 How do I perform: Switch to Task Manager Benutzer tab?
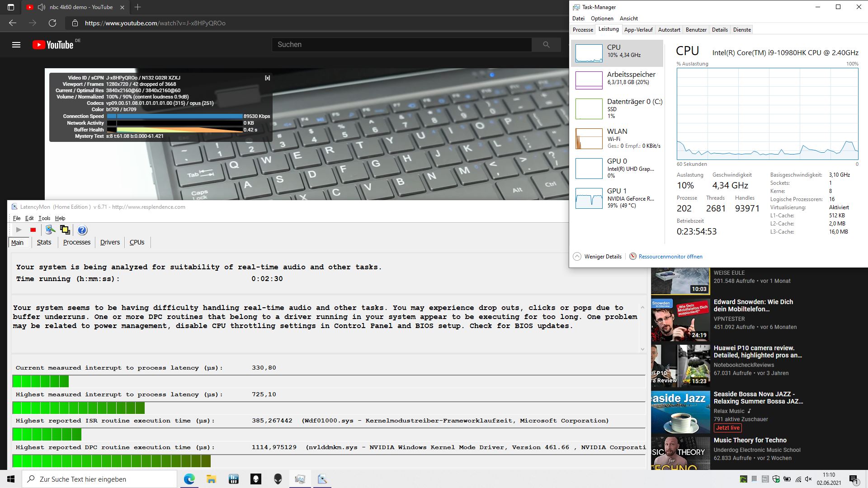point(696,30)
